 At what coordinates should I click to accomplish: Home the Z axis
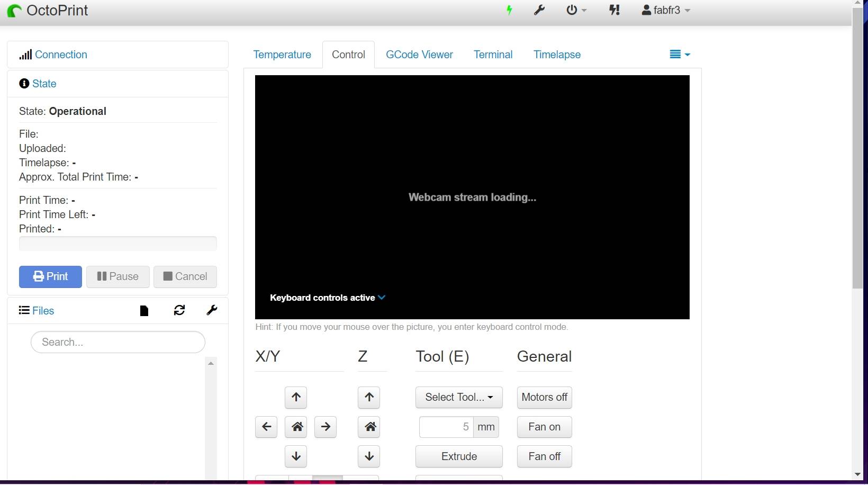click(x=369, y=427)
